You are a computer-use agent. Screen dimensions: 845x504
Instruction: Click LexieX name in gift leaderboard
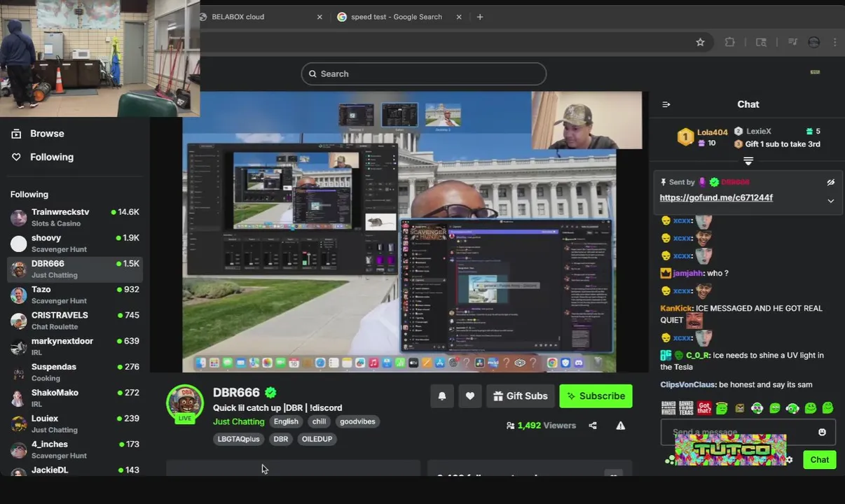pyautogui.click(x=759, y=132)
